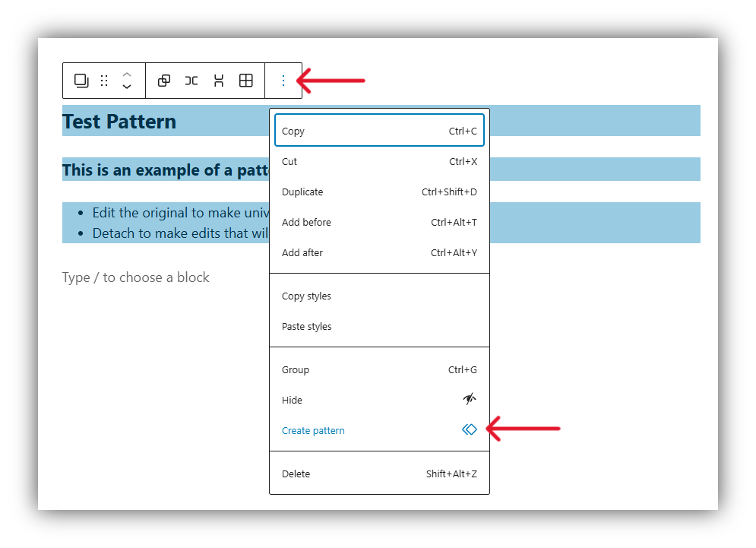
Task: Click the Create pattern menu option
Action: point(379,431)
